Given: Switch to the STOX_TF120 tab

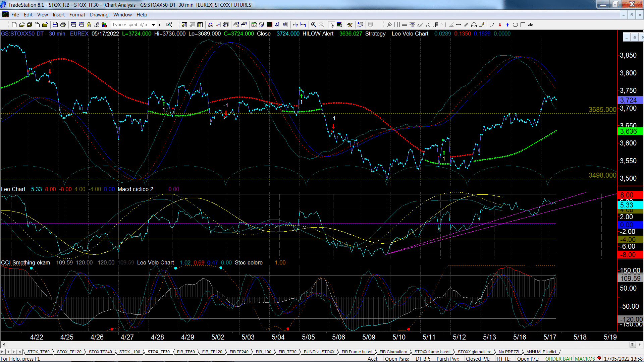Looking at the screenshot, I should tap(69, 352).
